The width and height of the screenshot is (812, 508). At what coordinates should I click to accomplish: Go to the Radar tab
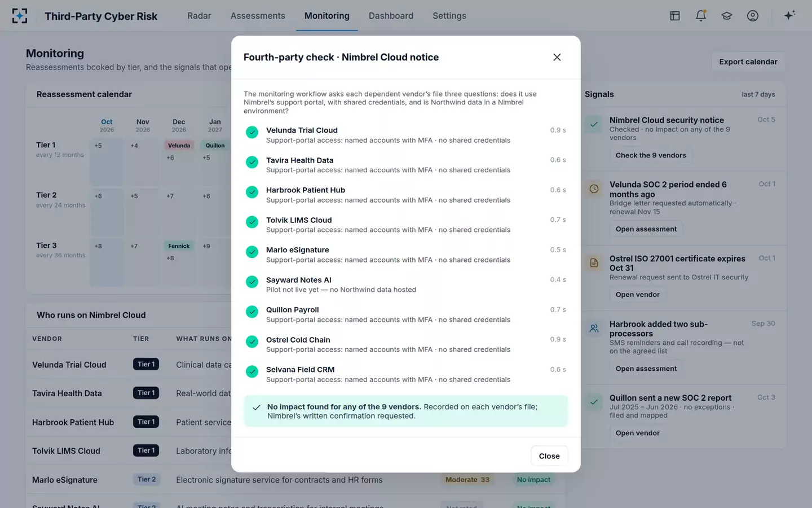coord(199,16)
